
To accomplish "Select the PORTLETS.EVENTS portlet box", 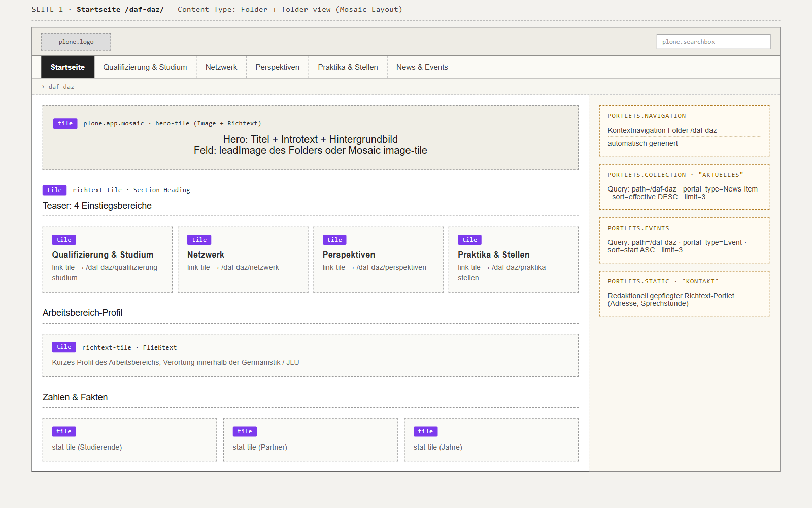I will tap(685, 240).
